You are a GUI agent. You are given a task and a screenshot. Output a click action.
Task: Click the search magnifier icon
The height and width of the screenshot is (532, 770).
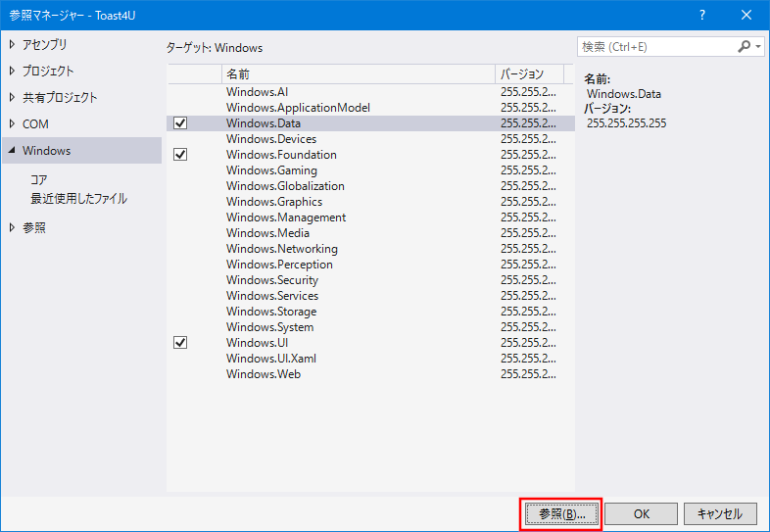pos(745,46)
